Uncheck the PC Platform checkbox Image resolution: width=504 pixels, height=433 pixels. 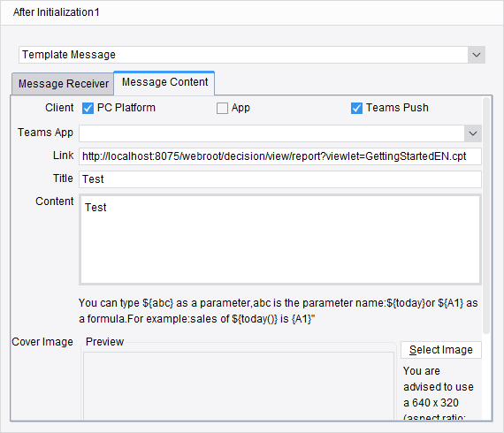(88, 108)
